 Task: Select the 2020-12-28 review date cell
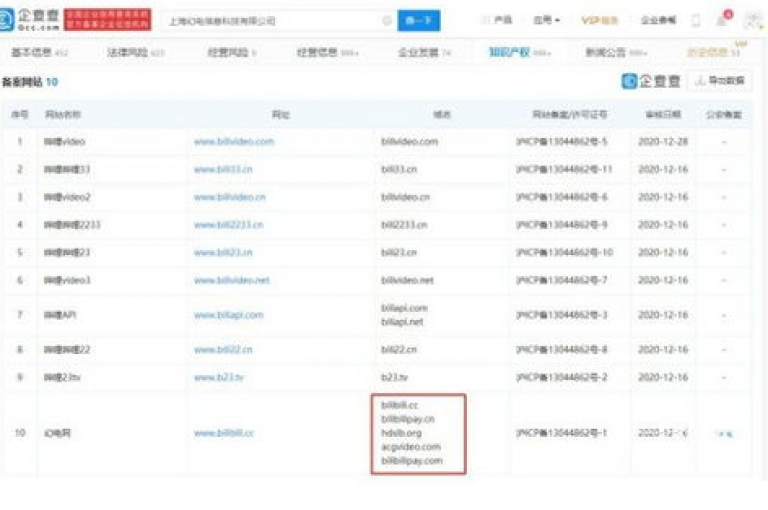click(x=663, y=142)
